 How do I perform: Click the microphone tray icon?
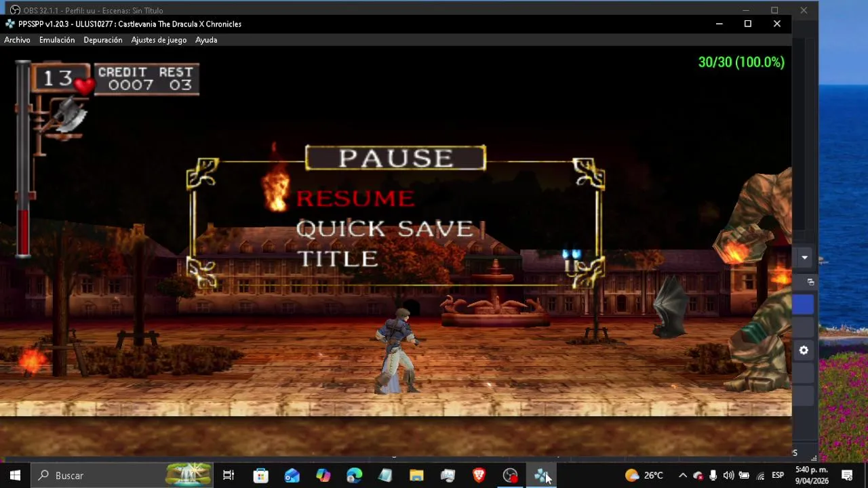point(713,475)
